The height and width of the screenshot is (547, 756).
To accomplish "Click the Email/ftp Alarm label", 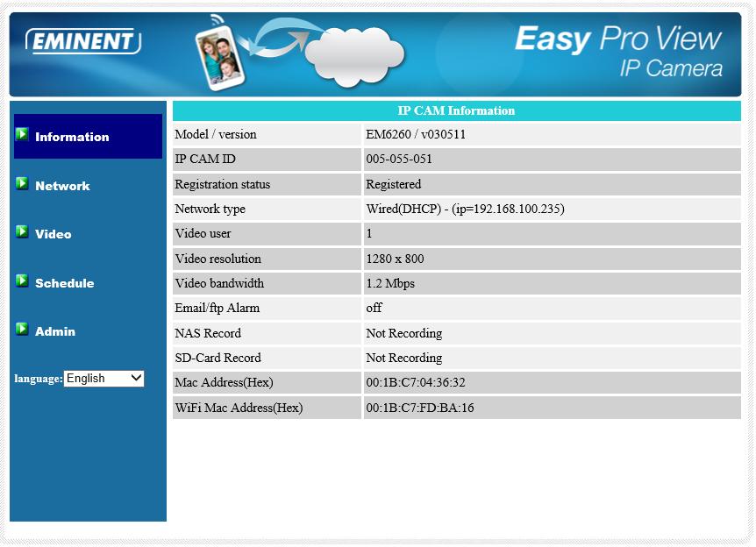I will click(x=217, y=309).
